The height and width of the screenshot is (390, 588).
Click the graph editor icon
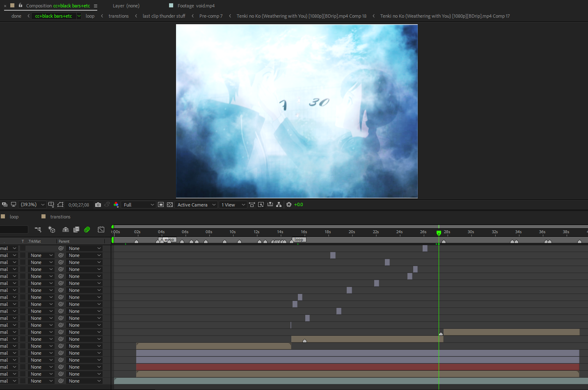101,229
